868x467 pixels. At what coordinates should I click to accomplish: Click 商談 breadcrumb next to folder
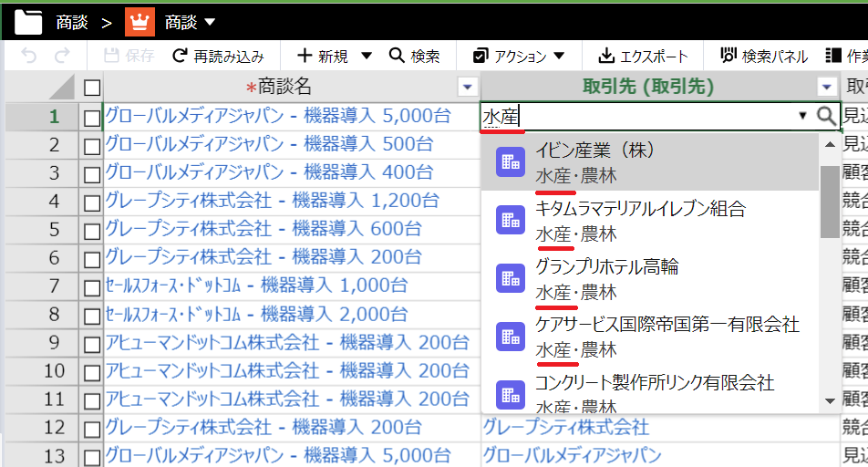[x=72, y=22]
